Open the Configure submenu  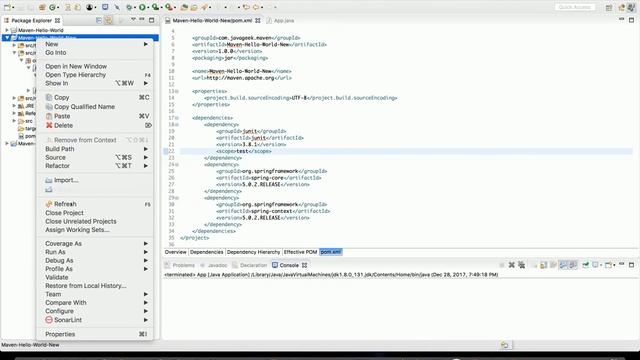[x=95, y=311]
